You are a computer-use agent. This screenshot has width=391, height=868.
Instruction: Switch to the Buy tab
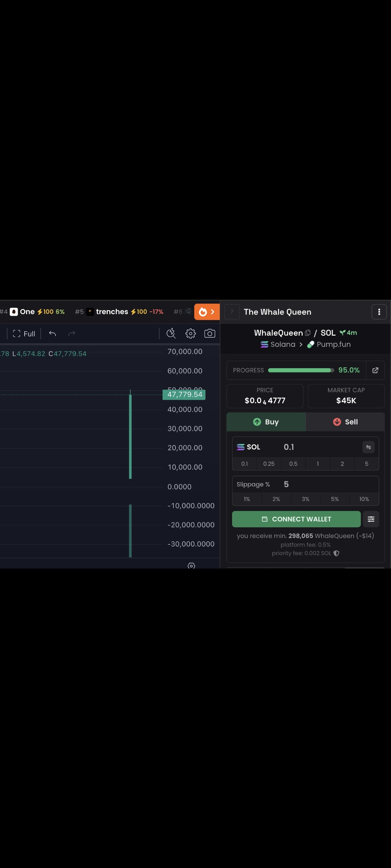coord(266,422)
